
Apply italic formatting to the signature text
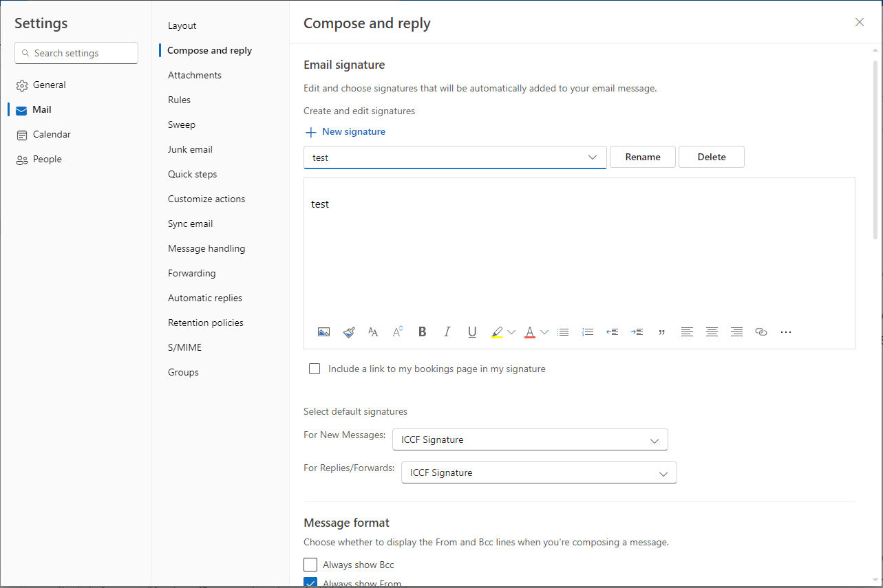[447, 331]
